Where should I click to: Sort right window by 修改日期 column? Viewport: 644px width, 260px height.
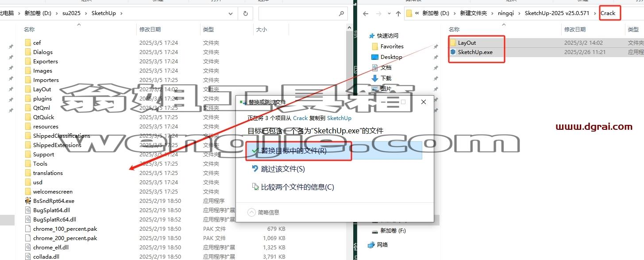pyautogui.click(x=575, y=30)
